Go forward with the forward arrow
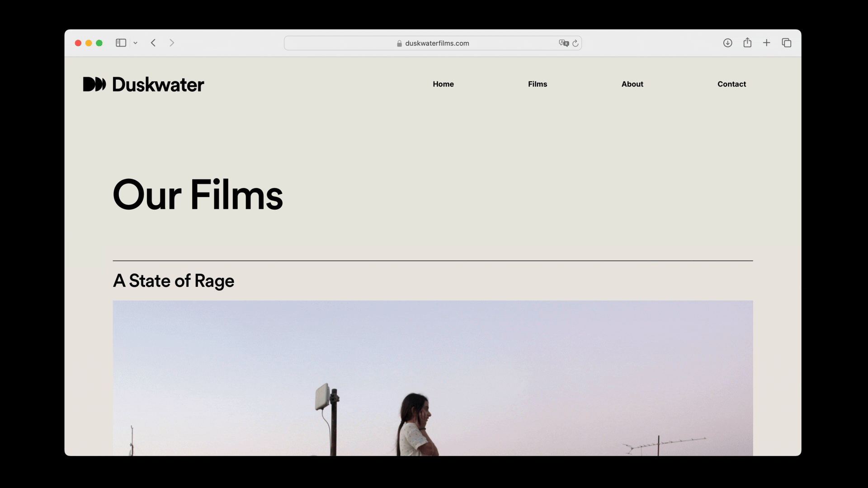The image size is (868, 488). click(172, 43)
